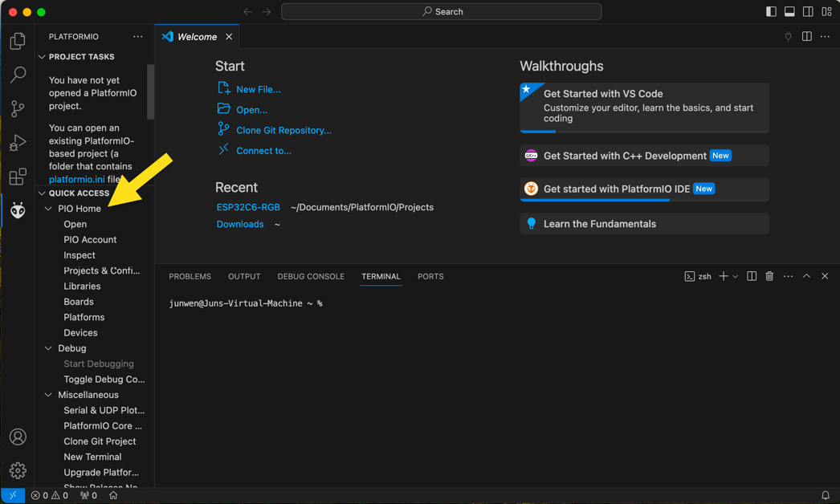The image size is (840, 504).
Task: Click the PlatformIO sidebar scrollbar
Action: 150,91
